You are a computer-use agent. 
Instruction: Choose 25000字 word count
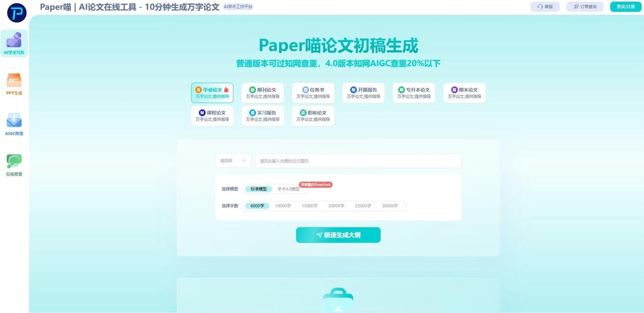click(x=363, y=206)
